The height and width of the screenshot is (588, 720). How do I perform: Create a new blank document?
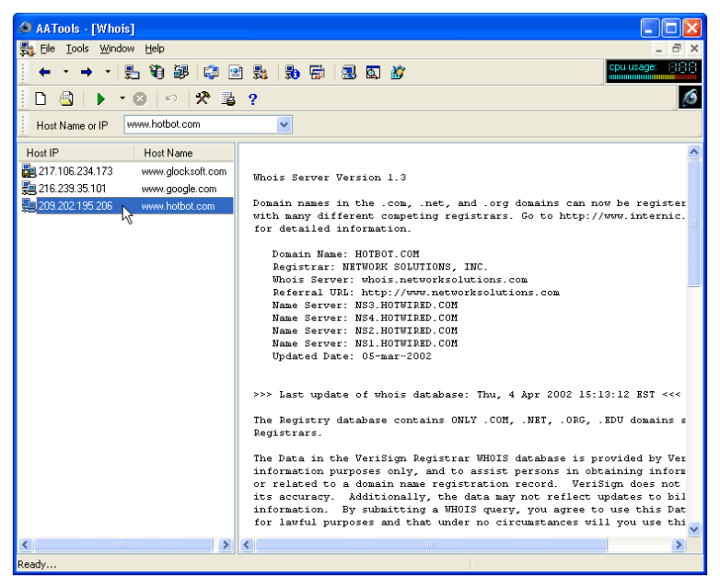tap(41, 98)
